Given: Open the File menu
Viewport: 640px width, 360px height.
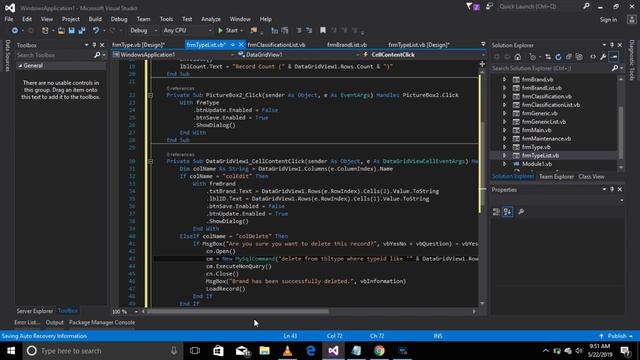Looking at the screenshot, I should 9,19.
